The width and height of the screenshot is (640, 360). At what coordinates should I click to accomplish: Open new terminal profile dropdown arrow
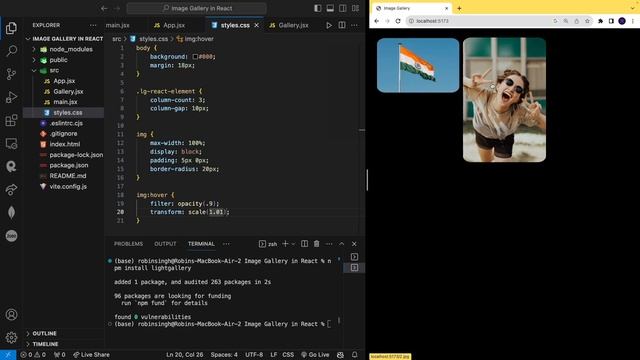tap(293, 244)
